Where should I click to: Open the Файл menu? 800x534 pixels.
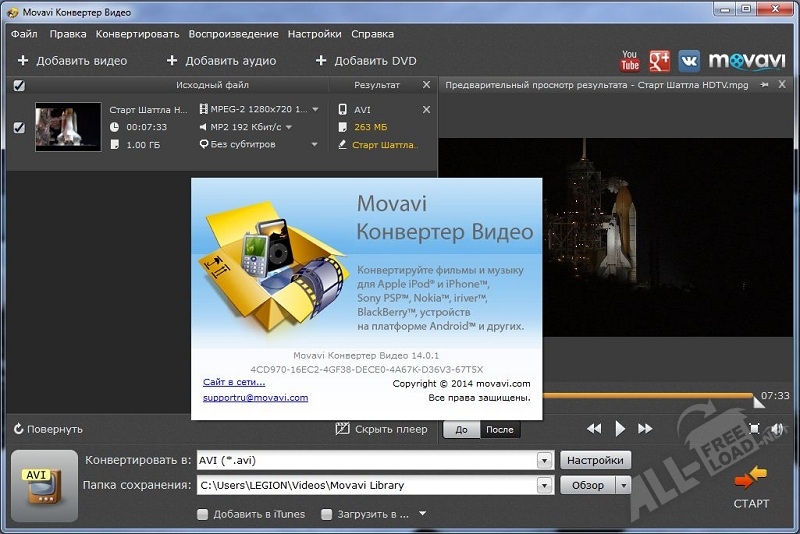click(x=23, y=33)
